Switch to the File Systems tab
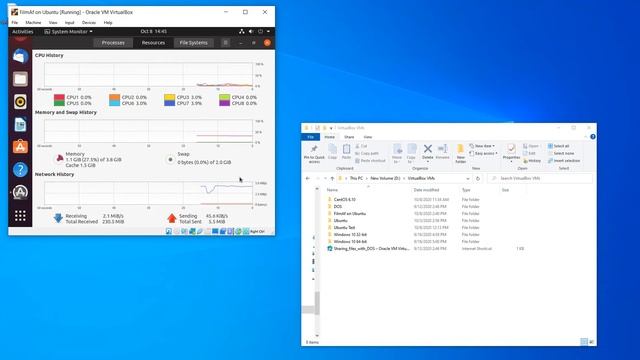The image size is (640, 360). pyautogui.click(x=193, y=42)
